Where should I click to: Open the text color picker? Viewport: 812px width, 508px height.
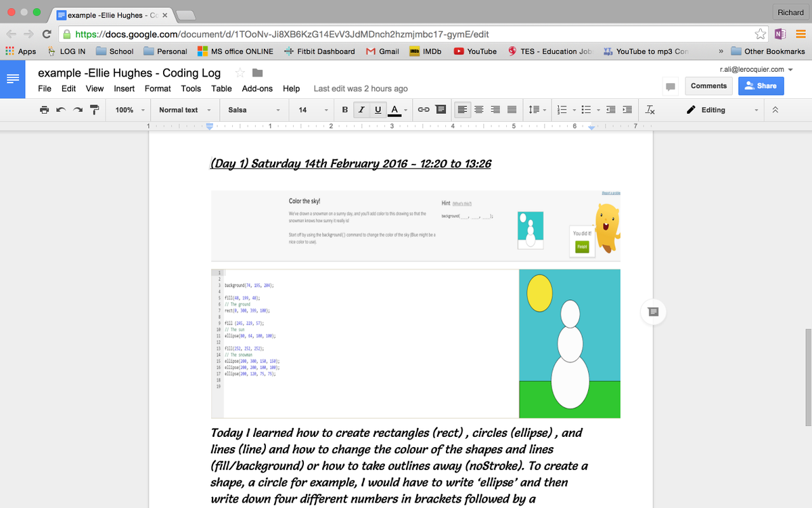pos(398,110)
